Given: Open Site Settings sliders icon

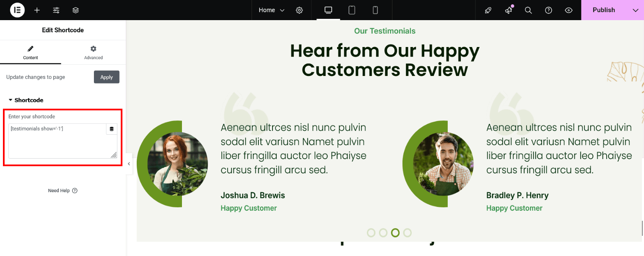Looking at the screenshot, I should pyautogui.click(x=56, y=10).
